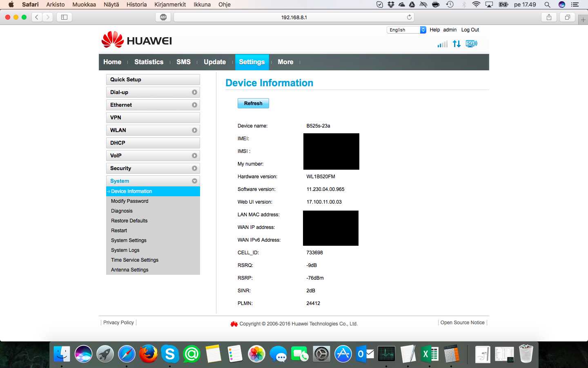Open the Google Drive menu bar icon

(x=412, y=4)
